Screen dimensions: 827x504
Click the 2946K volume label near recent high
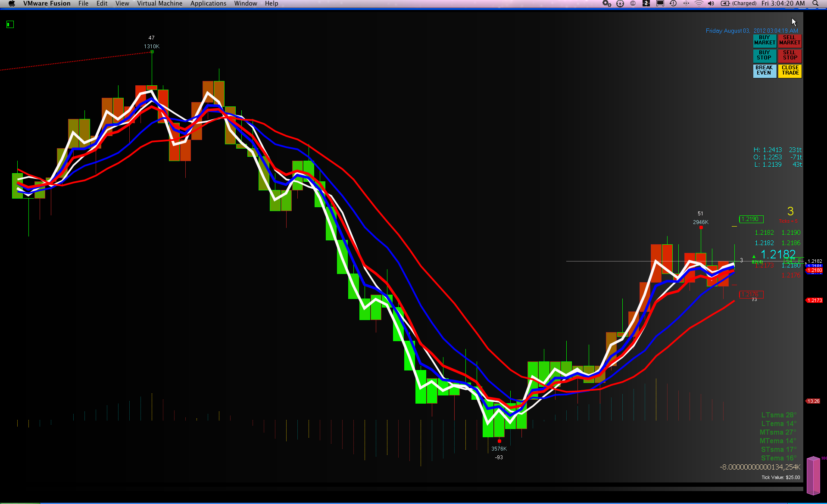point(701,222)
